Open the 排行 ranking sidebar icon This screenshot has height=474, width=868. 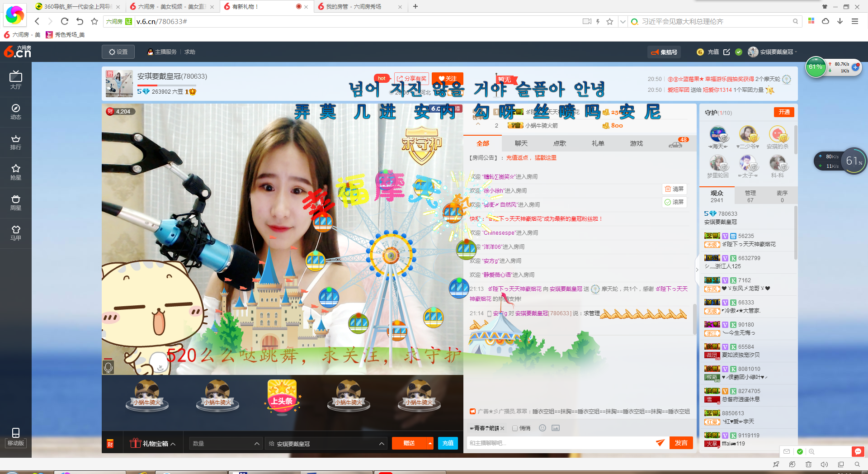[x=16, y=142]
